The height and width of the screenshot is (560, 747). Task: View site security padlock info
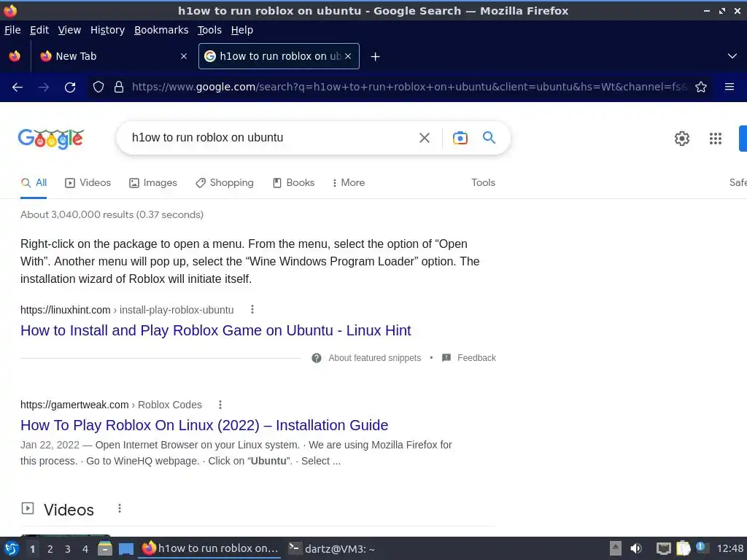(x=119, y=87)
